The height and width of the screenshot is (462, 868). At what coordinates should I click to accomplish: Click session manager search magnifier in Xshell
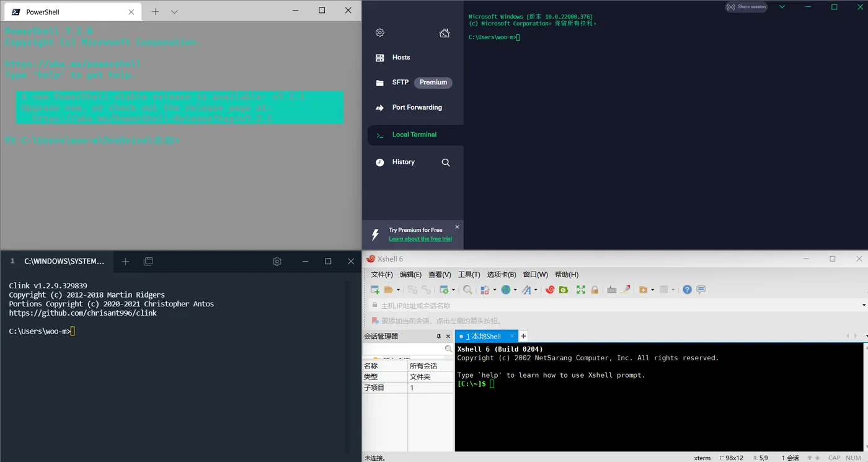coord(449,350)
